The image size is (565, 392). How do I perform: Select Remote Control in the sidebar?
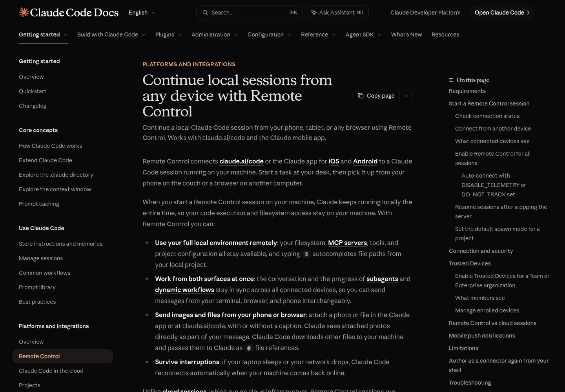click(x=63, y=356)
